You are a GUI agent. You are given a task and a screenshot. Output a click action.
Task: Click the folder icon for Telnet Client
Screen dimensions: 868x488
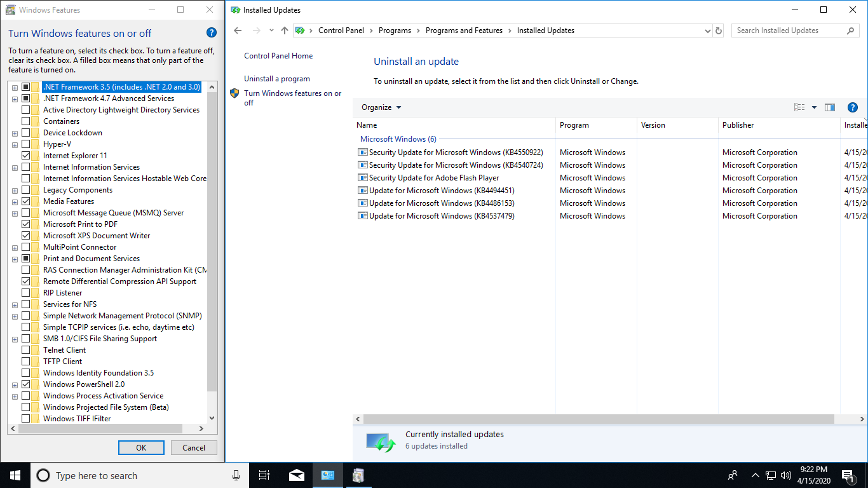coord(36,350)
